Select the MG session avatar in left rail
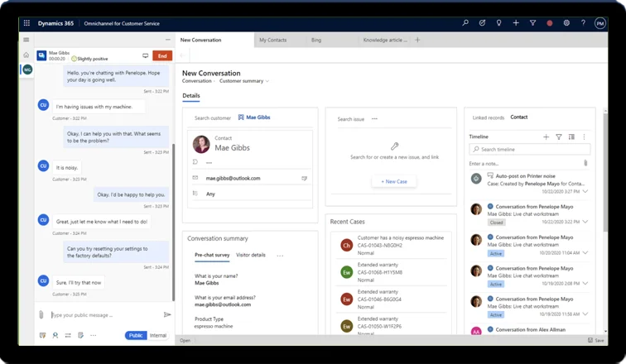The width and height of the screenshot is (626, 364). (27, 69)
